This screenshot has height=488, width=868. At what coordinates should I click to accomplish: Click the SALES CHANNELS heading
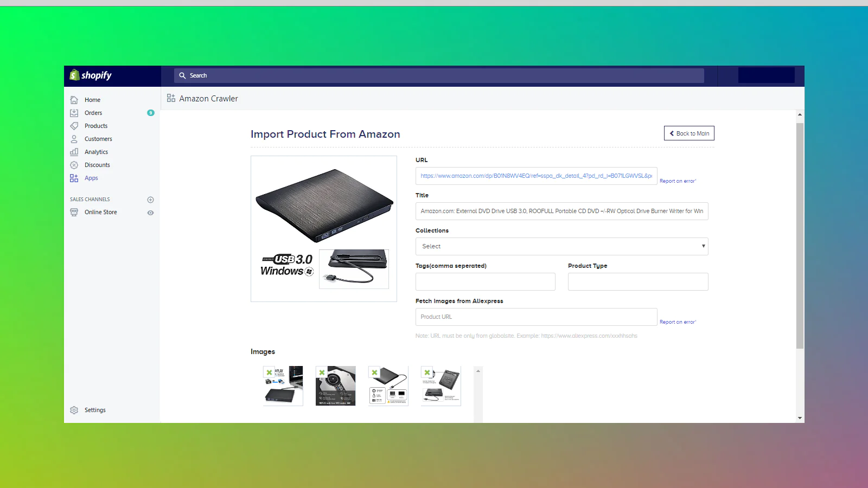pyautogui.click(x=90, y=200)
